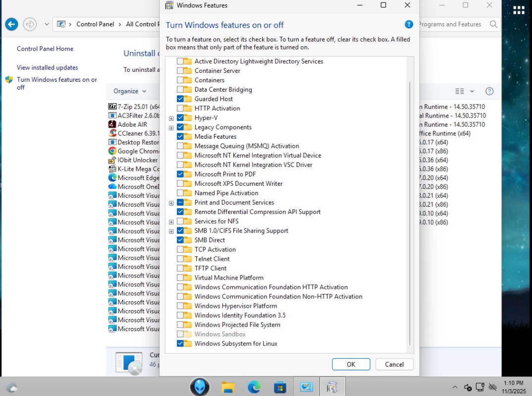
Task: Select the Data Center Bridging feature row
Action: click(x=223, y=90)
